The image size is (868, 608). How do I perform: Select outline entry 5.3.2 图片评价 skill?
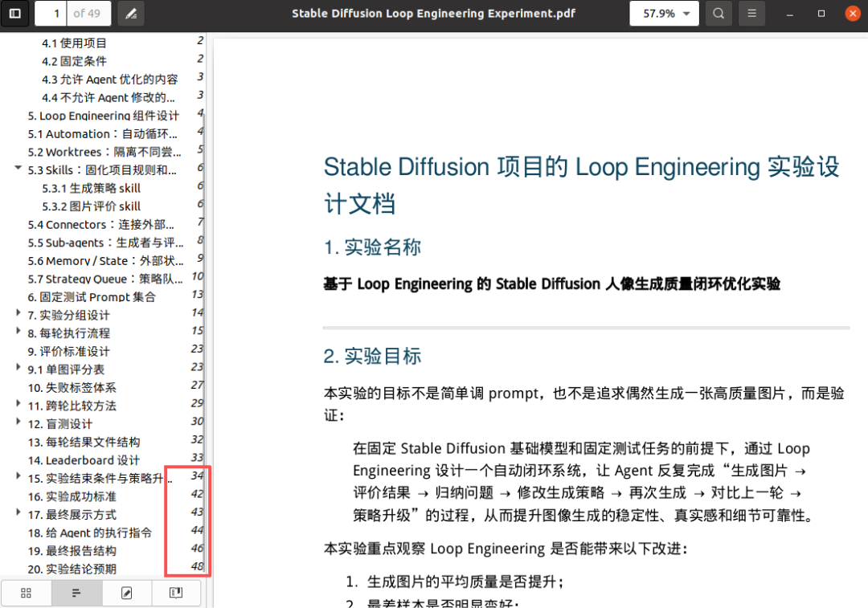tap(91, 206)
